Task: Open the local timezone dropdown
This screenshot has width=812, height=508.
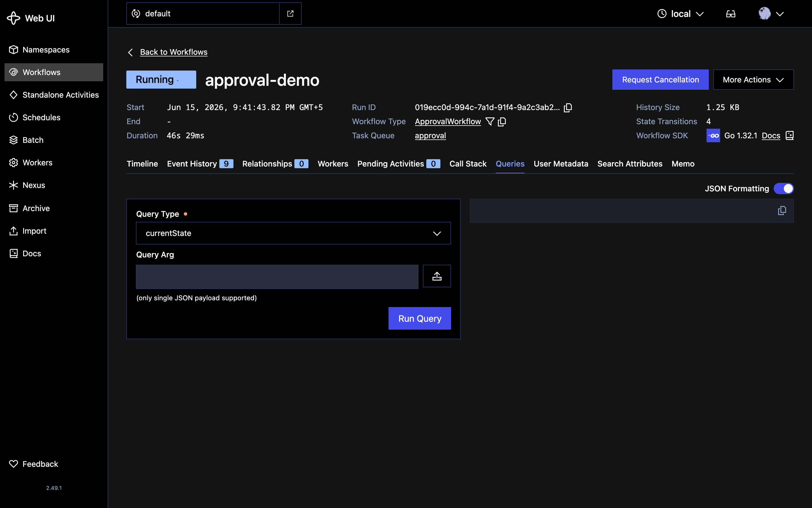Action: click(x=680, y=14)
